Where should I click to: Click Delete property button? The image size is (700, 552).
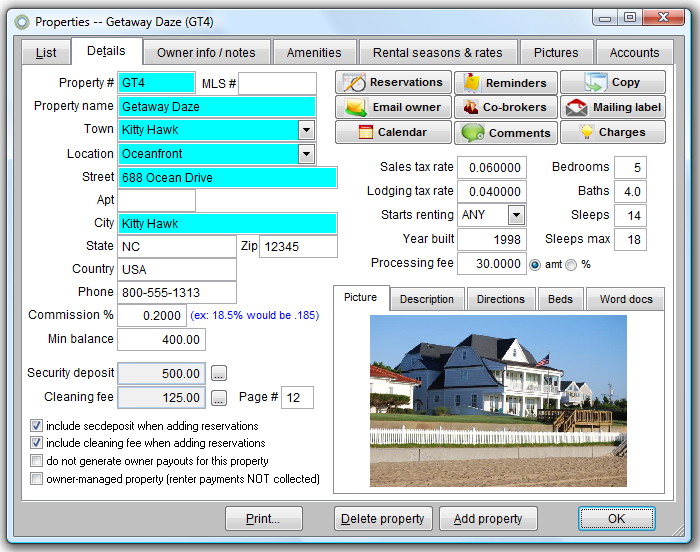click(x=383, y=519)
